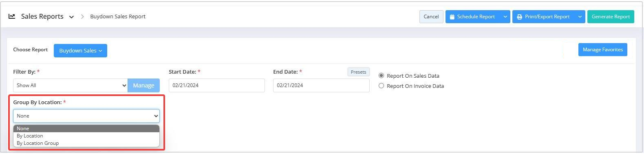Click the printer icon on Print/Export Report
The image size is (644, 155).
(x=519, y=17)
